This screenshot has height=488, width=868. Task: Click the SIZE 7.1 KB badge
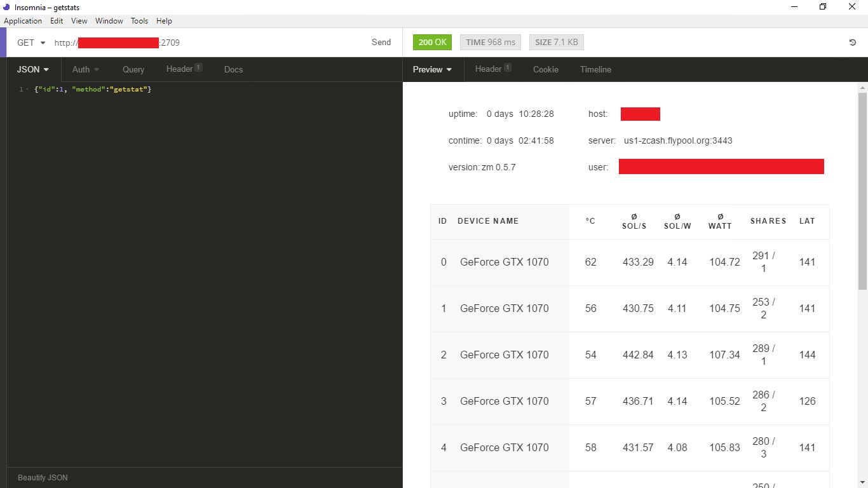(557, 43)
